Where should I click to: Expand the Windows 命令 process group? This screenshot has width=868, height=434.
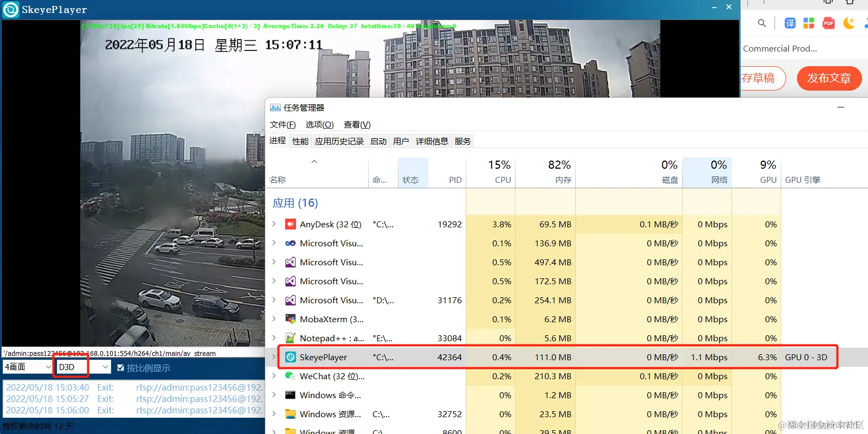tap(274, 394)
